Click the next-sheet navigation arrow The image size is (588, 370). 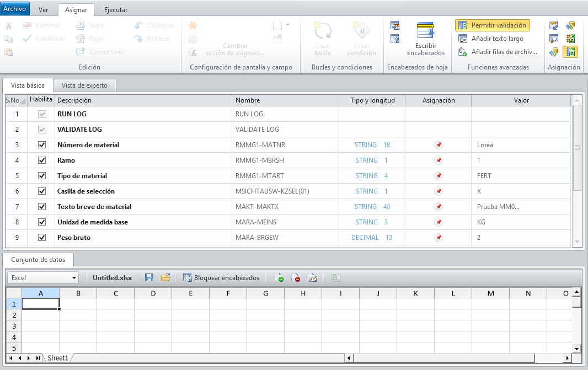click(29, 358)
